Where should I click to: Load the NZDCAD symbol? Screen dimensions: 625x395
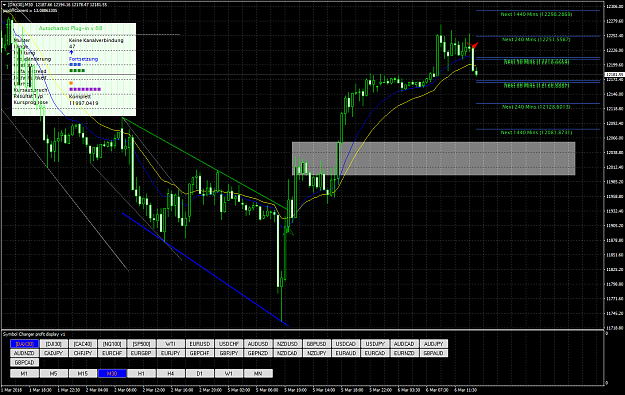click(287, 353)
